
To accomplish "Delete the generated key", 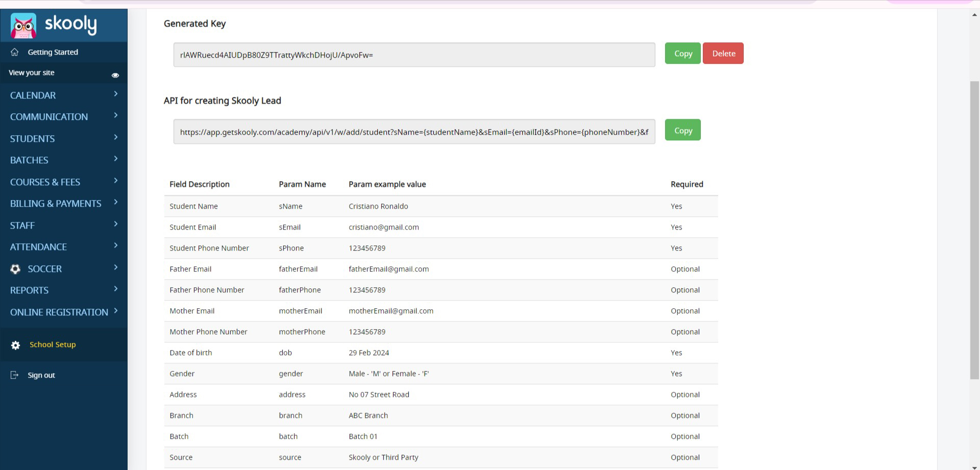I will (723, 53).
